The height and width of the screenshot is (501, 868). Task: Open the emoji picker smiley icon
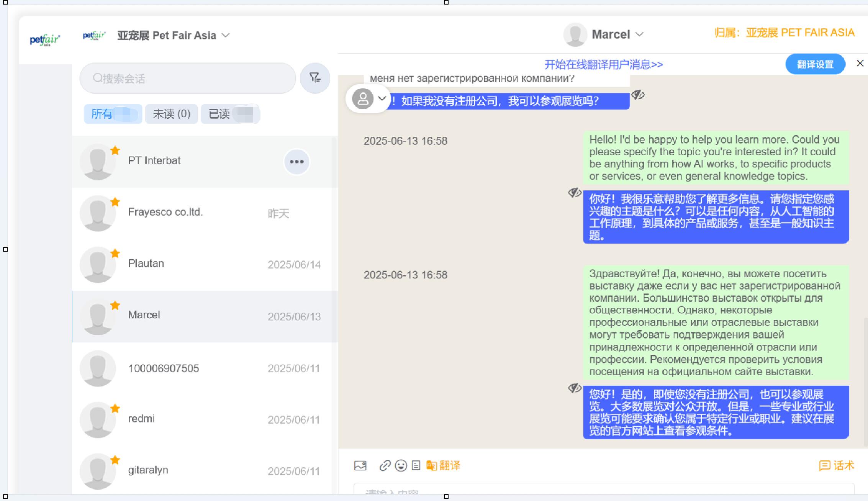point(401,466)
